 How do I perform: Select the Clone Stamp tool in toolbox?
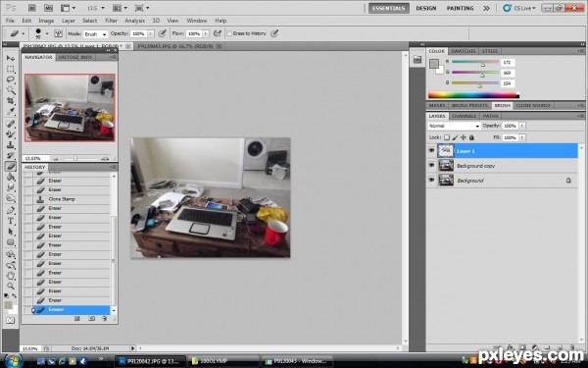(11, 145)
